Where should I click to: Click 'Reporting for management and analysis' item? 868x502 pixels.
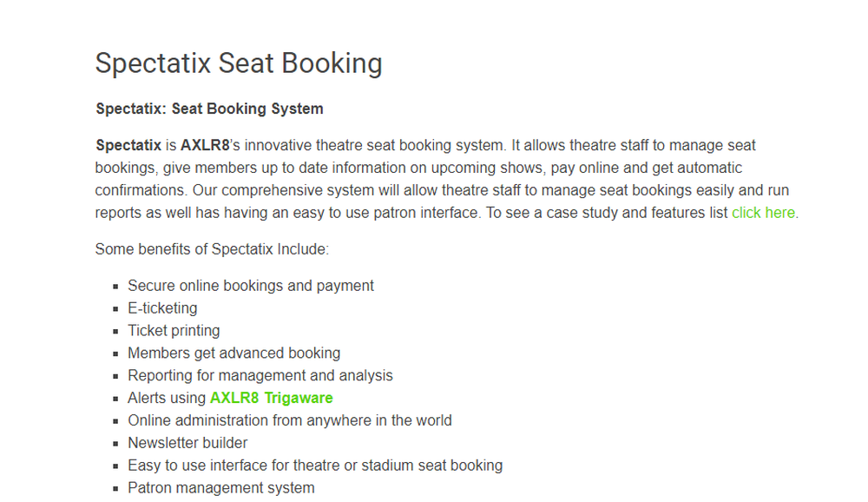tap(260, 375)
